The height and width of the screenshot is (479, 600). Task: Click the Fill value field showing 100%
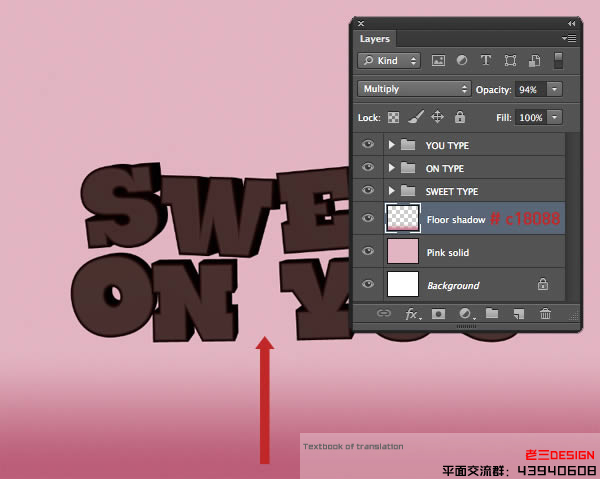[x=531, y=117]
